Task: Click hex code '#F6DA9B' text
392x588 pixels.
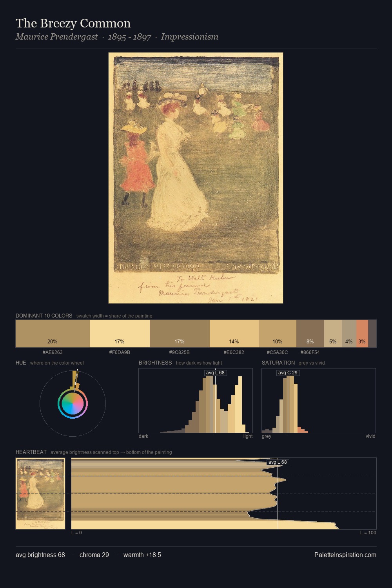Action: pyautogui.click(x=120, y=352)
